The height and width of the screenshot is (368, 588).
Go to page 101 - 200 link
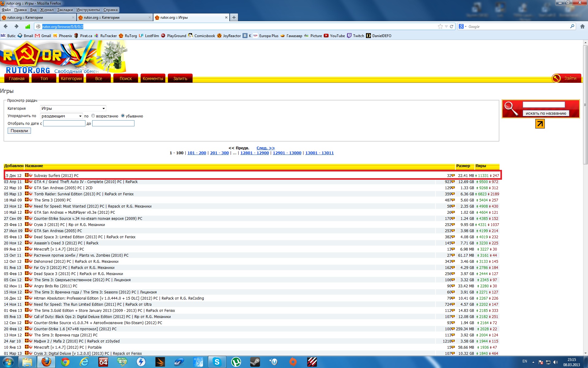(x=197, y=153)
